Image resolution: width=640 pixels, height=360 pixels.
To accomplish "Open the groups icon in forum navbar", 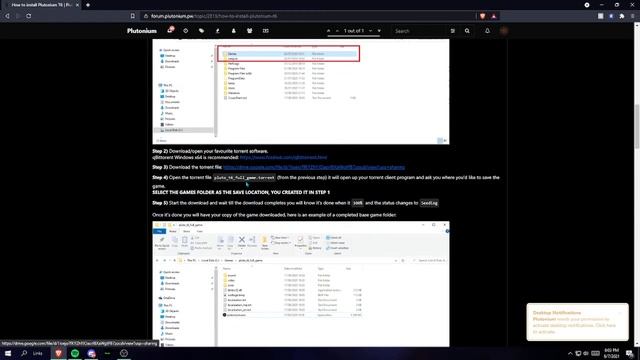I will coord(249,31).
